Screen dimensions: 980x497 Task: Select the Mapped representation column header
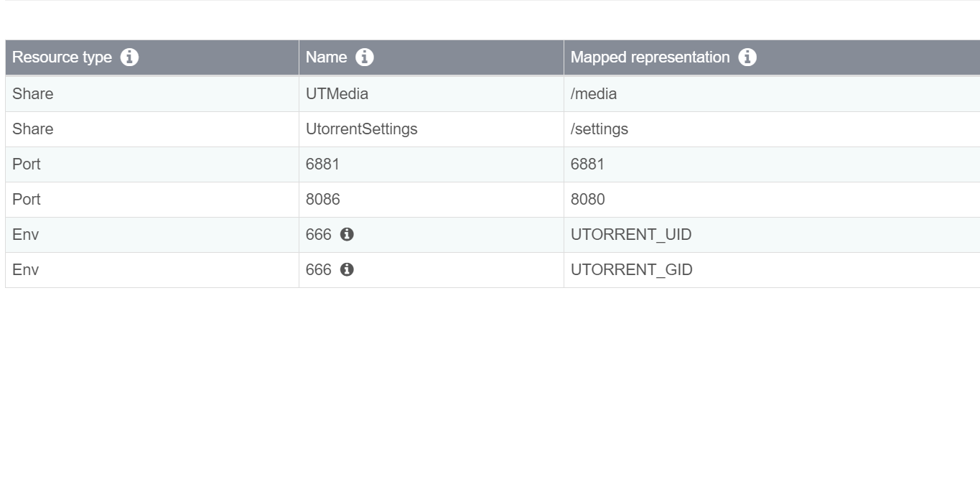(772, 57)
